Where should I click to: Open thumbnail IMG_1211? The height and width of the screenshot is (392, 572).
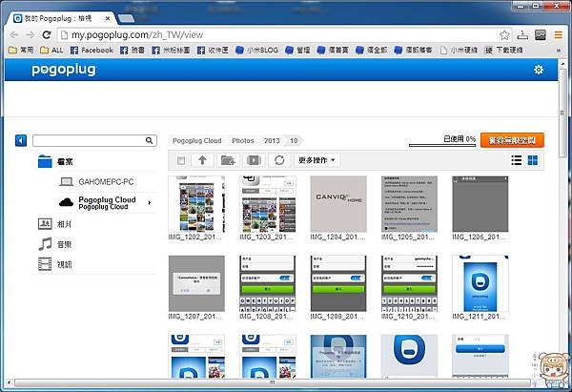(480, 283)
